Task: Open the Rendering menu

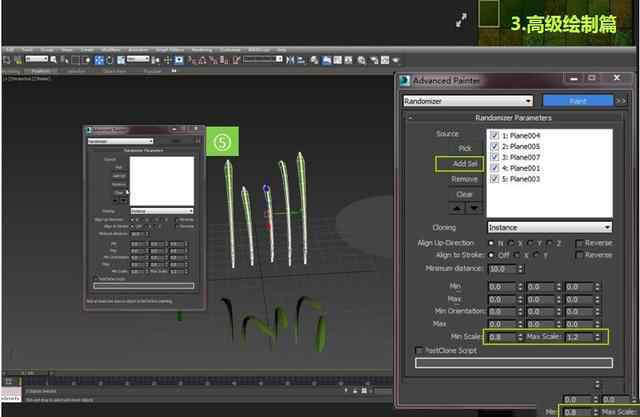Action: pos(203,48)
